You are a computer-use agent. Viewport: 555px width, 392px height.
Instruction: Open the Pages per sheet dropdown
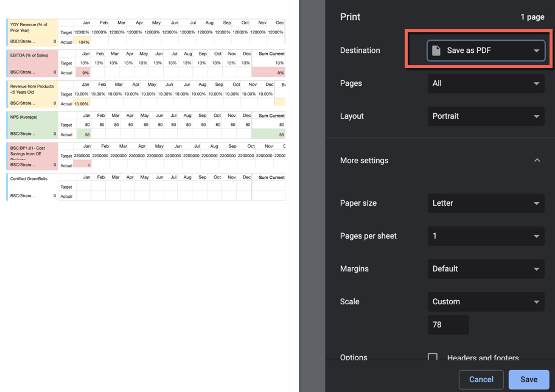pyautogui.click(x=486, y=236)
